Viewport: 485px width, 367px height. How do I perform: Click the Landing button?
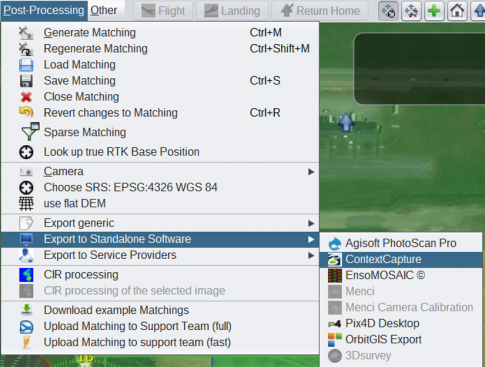(x=232, y=11)
